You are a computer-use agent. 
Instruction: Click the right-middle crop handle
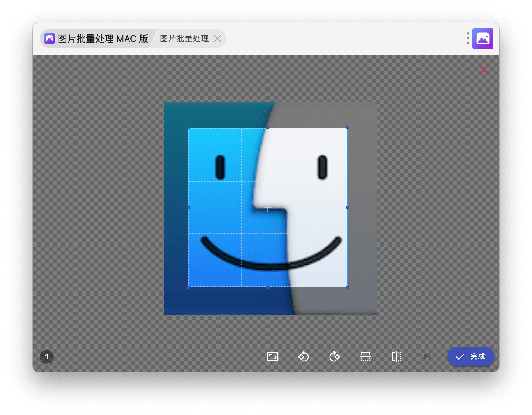click(x=347, y=207)
